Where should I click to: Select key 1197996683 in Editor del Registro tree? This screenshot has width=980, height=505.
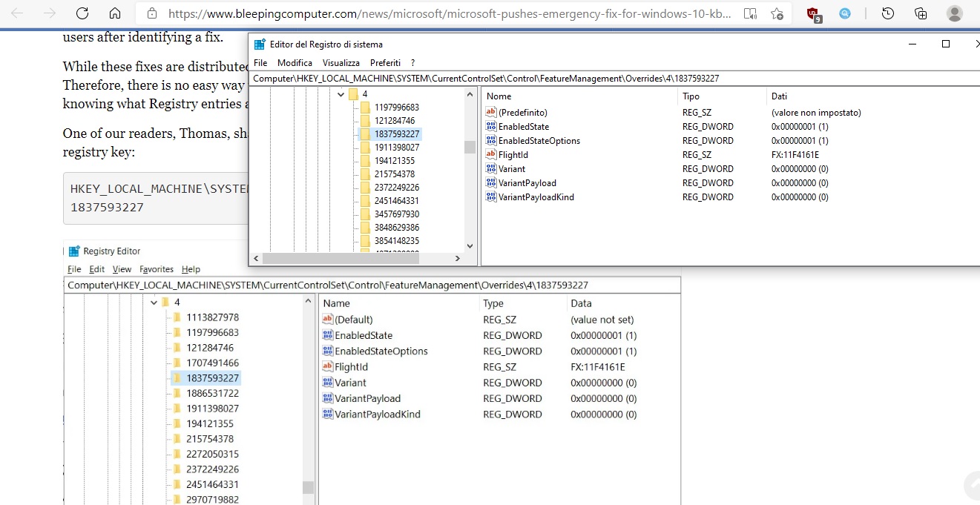pos(397,107)
